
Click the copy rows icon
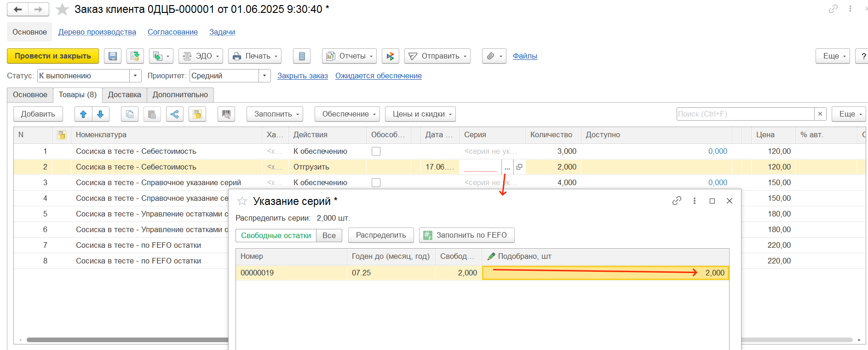click(x=130, y=114)
